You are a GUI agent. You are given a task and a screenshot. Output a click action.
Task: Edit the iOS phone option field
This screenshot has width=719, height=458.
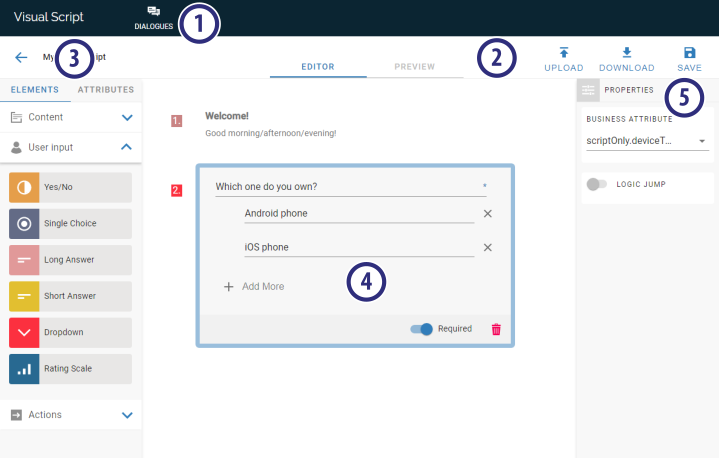(x=359, y=248)
